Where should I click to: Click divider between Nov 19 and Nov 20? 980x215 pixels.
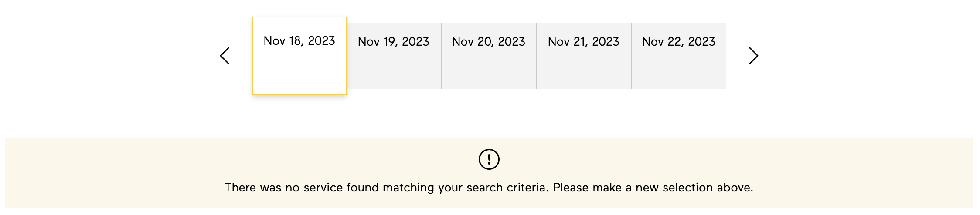click(x=441, y=56)
